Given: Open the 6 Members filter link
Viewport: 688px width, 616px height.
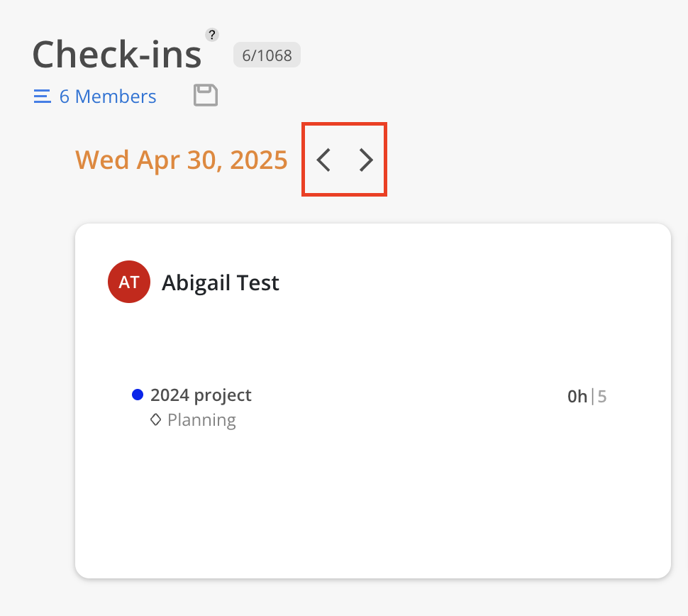Looking at the screenshot, I should 108,96.
